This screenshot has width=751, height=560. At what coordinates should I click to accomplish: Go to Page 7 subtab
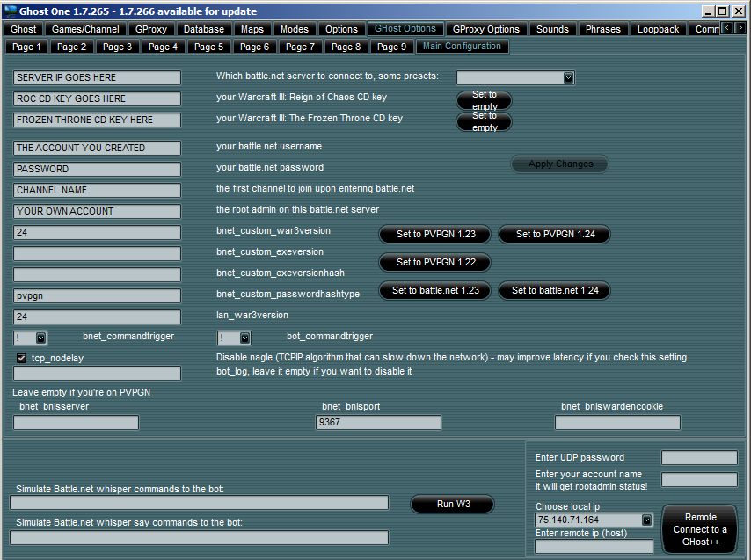pyautogui.click(x=300, y=47)
